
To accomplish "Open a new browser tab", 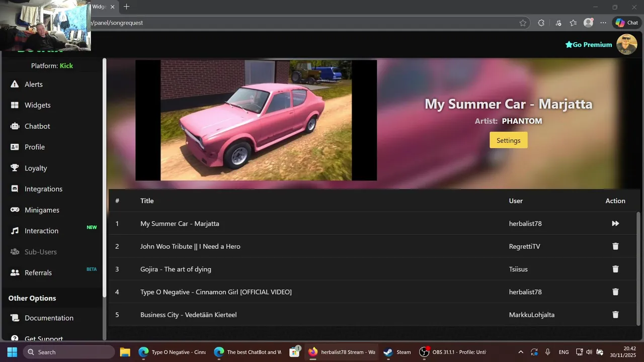I will pos(126,7).
